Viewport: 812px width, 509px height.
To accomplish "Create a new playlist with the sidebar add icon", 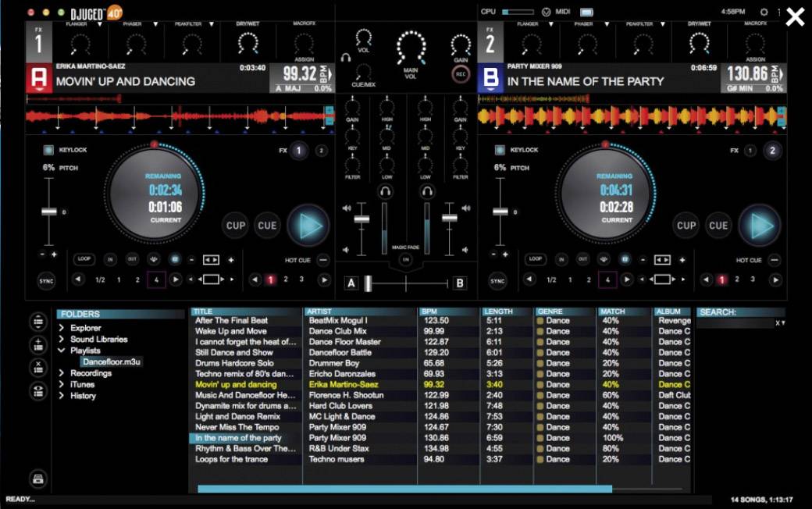I will click(x=37, y=343).
